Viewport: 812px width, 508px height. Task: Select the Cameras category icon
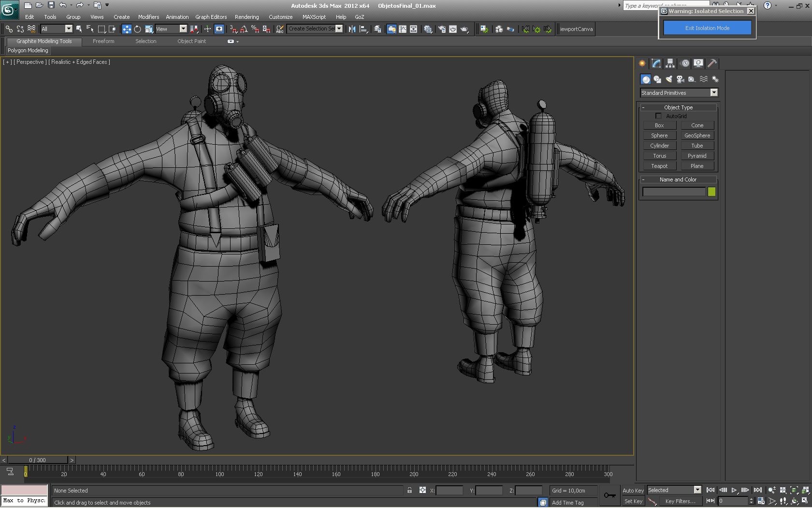[681, 79]
